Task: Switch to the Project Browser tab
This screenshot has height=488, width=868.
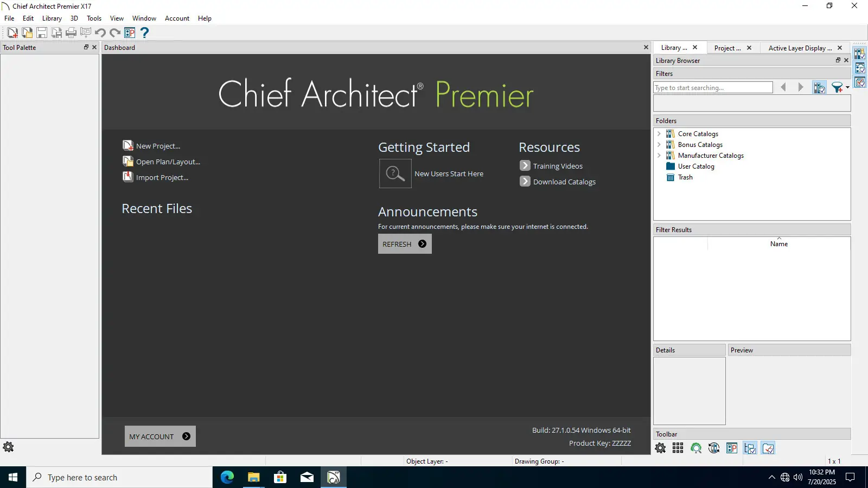Action: pyautogui.click(x=727, y=48)
